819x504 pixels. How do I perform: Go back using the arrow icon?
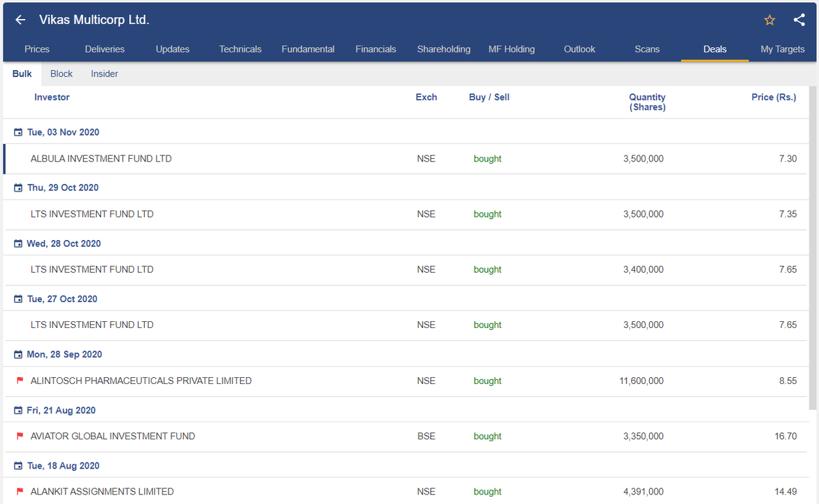tap(20, 20)
